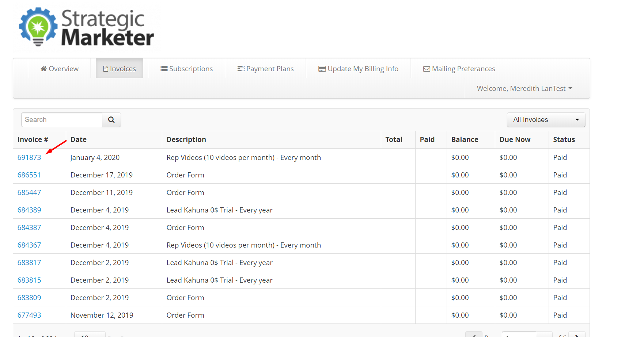
Task: Select invoice number 677493
Action: [x=29, y=315]
